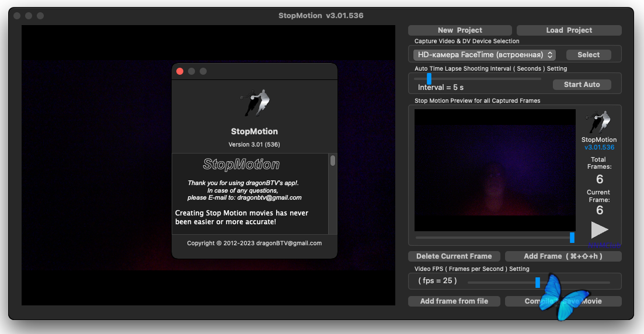This screenshot has height=334, width=644.
Task: Click the stop motion preview thumbnail
Action: 495,170
